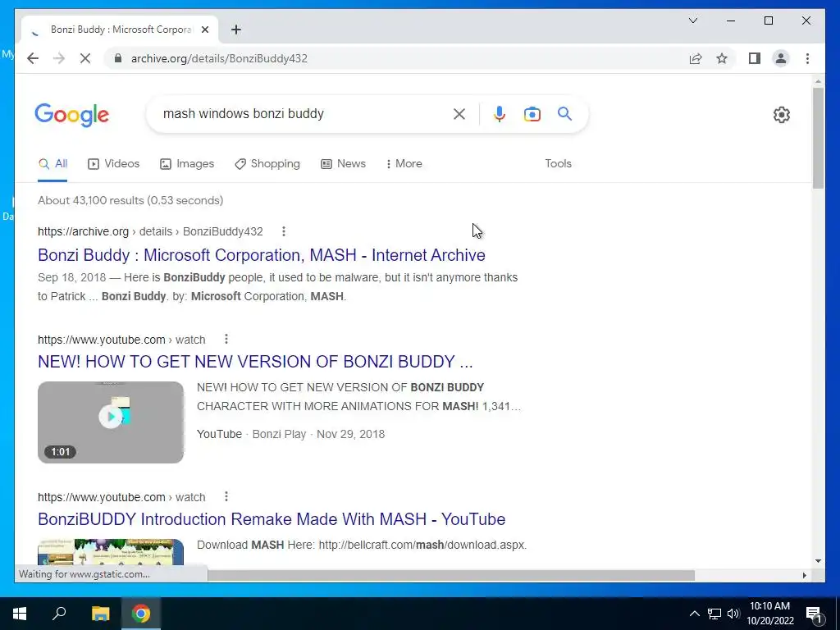Image resolution: width=840 pixels, height=630 pixels.
Task: Submit search with magnifier icon
Action: pyautogui.click(x=564, y=113)
